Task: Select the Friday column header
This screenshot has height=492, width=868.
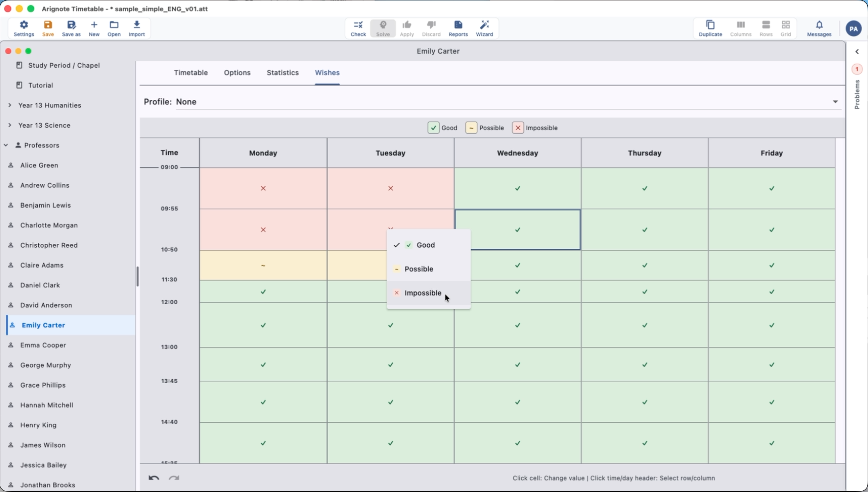Action: pyautogui.click(x=772, y=153)
